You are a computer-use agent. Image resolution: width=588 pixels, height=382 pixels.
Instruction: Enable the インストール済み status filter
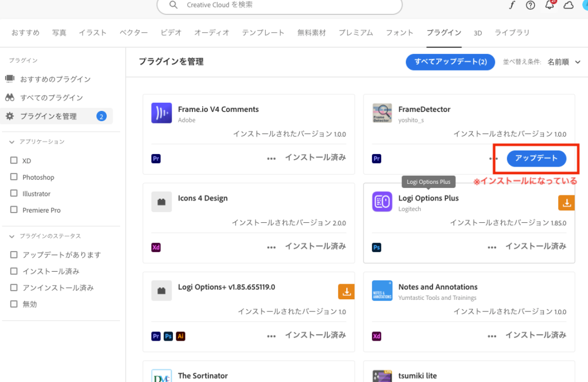[14, 271]
